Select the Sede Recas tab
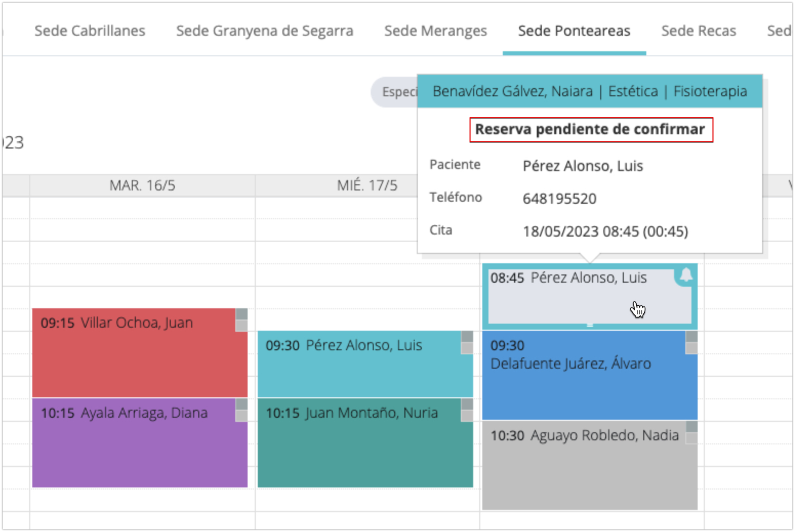This screenshot has width=795, height=532. [x=699, y=31]
